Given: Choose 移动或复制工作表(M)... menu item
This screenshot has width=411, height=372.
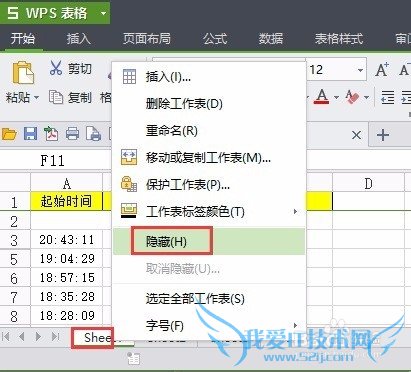Looking at the screenshot, I should [x=209, y=158].
